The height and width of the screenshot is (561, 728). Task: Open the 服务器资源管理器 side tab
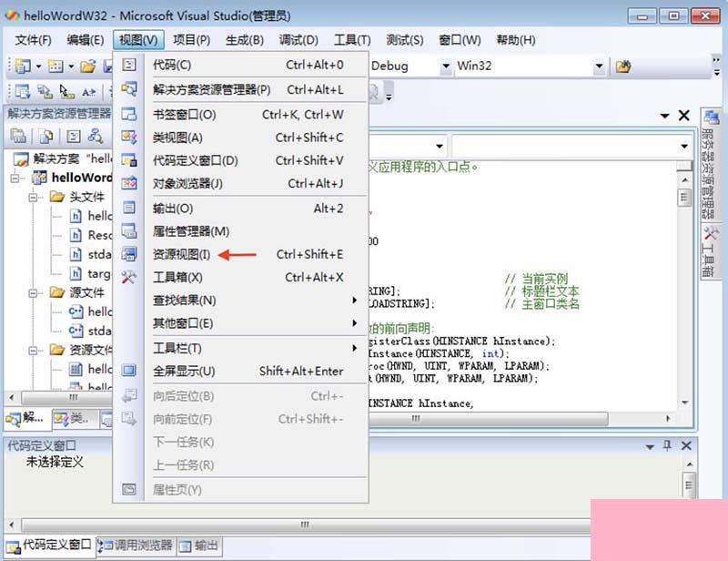point(711,164)
